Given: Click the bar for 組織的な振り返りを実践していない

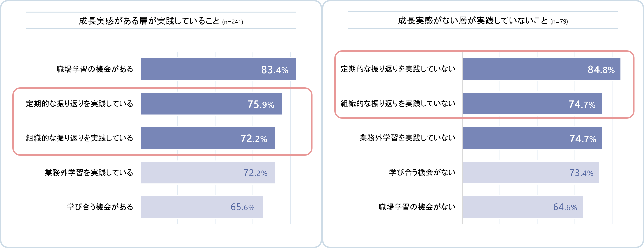Looking at the screenshot, I should point(532,103).
